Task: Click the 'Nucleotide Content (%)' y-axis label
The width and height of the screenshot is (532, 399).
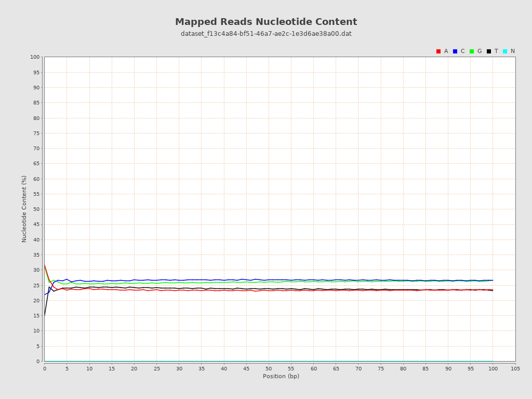Action: click(x=24, y=209)
